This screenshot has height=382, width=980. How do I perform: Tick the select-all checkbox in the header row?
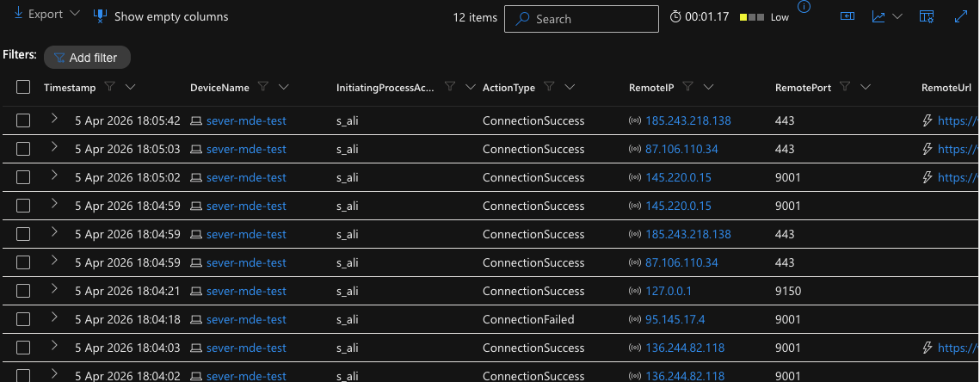point(23,88)
